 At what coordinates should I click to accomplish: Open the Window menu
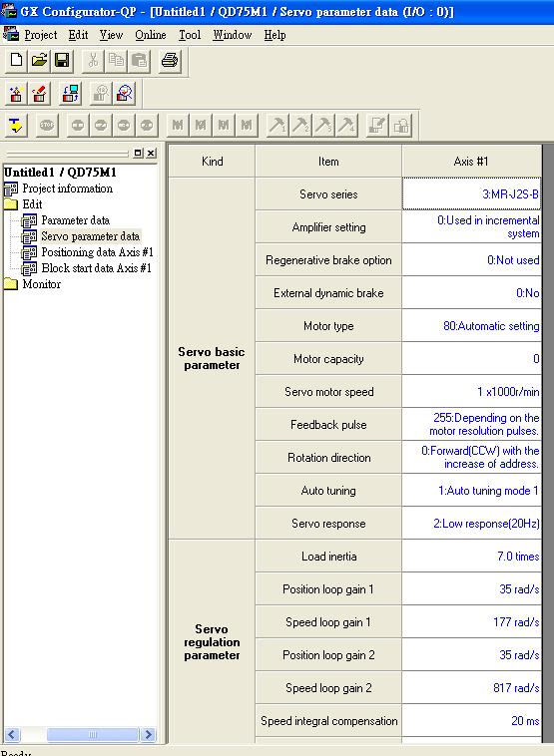point(233,35)
